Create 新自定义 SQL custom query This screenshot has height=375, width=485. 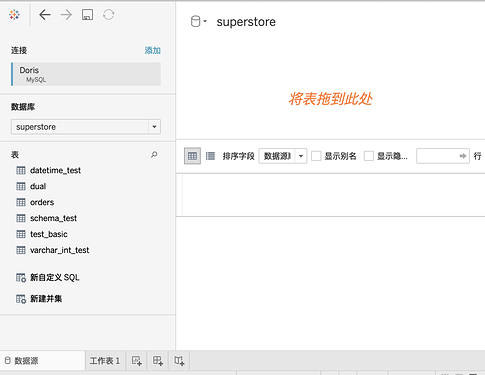click(x=55, y=277)
